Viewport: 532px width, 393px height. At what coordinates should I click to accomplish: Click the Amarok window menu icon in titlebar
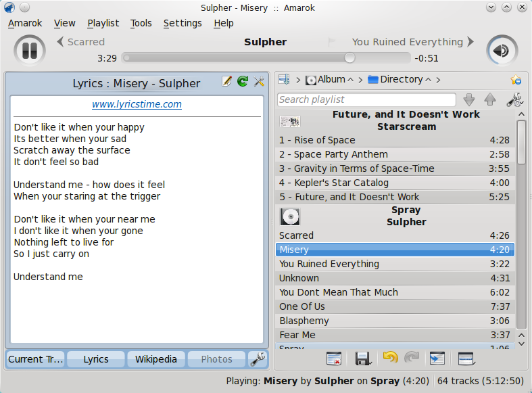(9, 7)
